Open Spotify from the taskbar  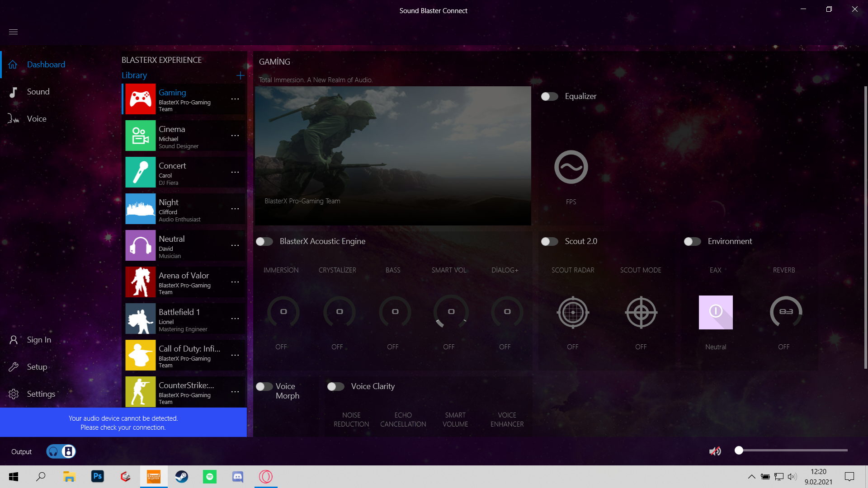(210, 477)
